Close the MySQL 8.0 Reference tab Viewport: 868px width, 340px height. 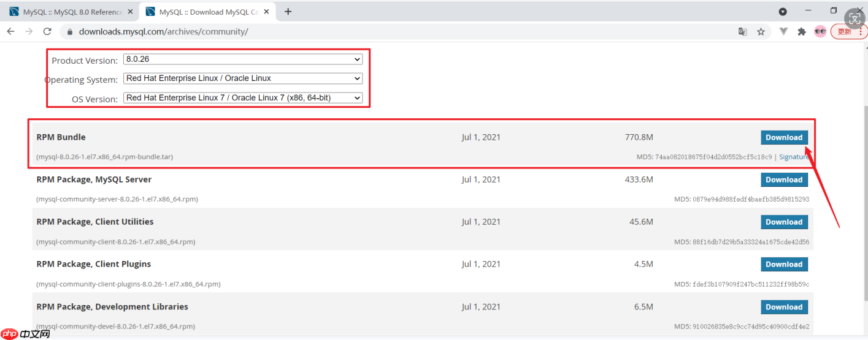click(x=130, y=12)
